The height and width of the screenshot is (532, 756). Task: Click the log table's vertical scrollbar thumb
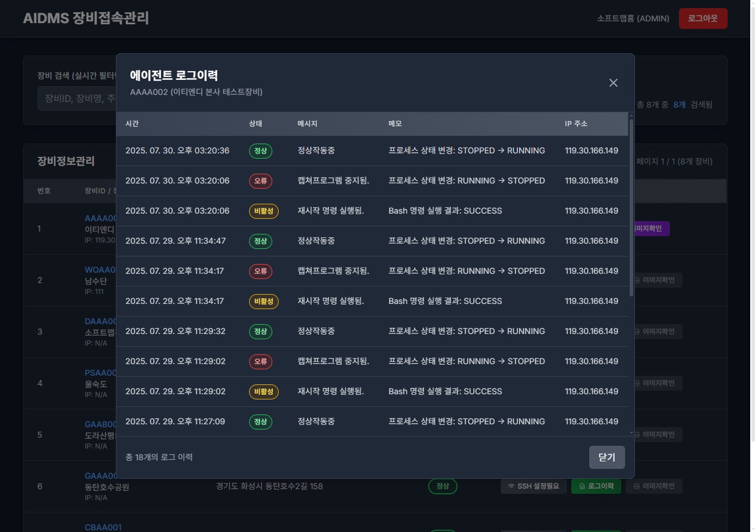pyautogui.click(x=631, y=208)
